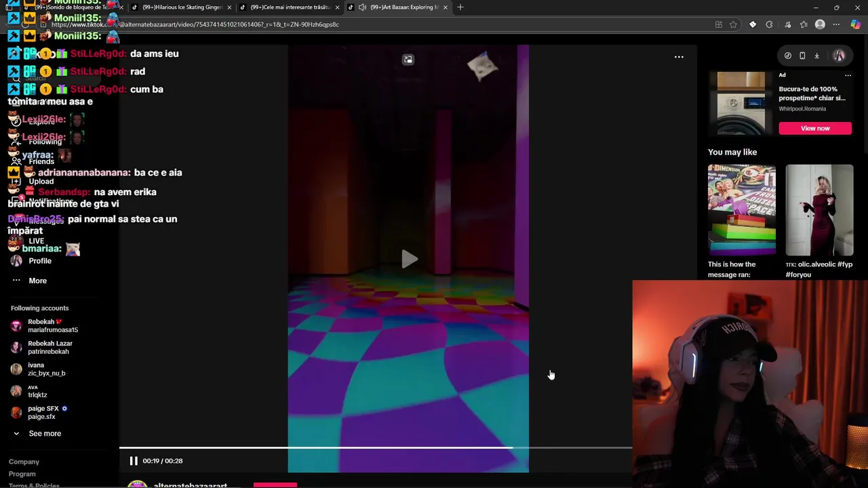The width and height of the screenshot is (868, 488).
Task: Open the olic.alveolic recommended video thumbnail
Action: (x=819, y=210)
